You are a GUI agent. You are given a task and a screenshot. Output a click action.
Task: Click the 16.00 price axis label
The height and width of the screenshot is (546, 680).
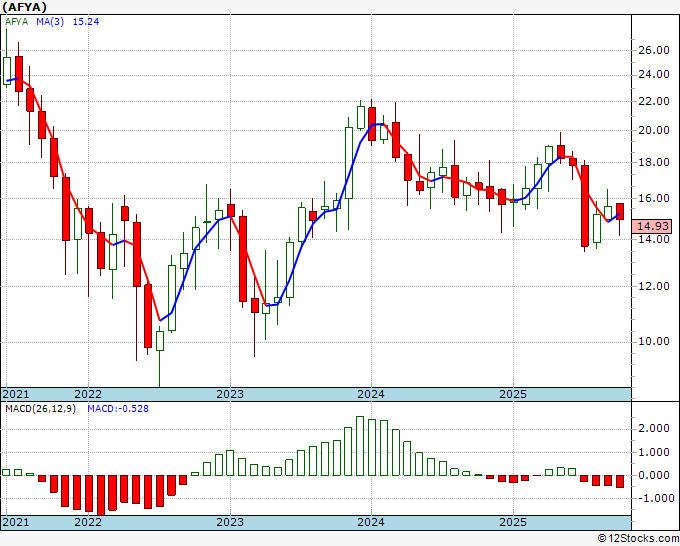654,198
